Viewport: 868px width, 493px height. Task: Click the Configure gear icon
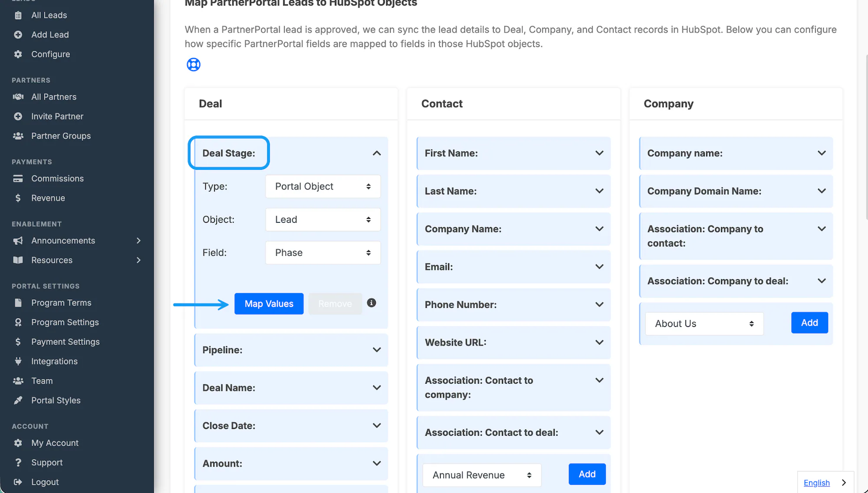point(18,54)
